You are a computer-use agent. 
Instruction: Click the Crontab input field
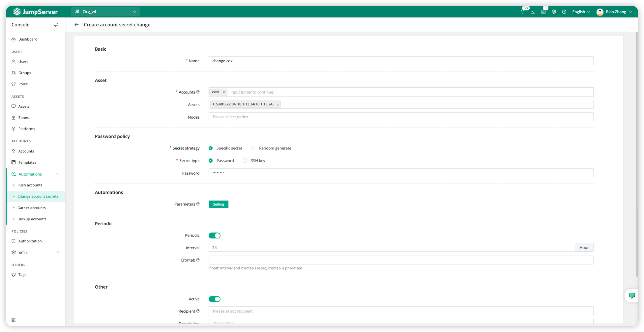point(401,260)
